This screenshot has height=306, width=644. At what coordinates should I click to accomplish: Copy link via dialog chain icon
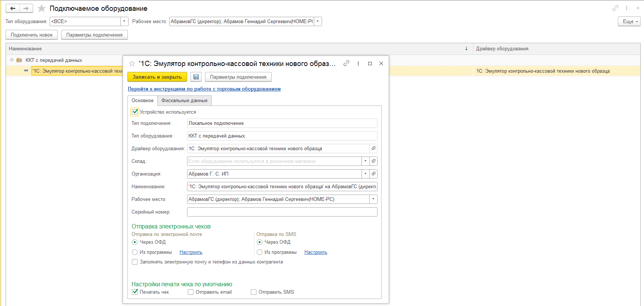click(346, 63)
